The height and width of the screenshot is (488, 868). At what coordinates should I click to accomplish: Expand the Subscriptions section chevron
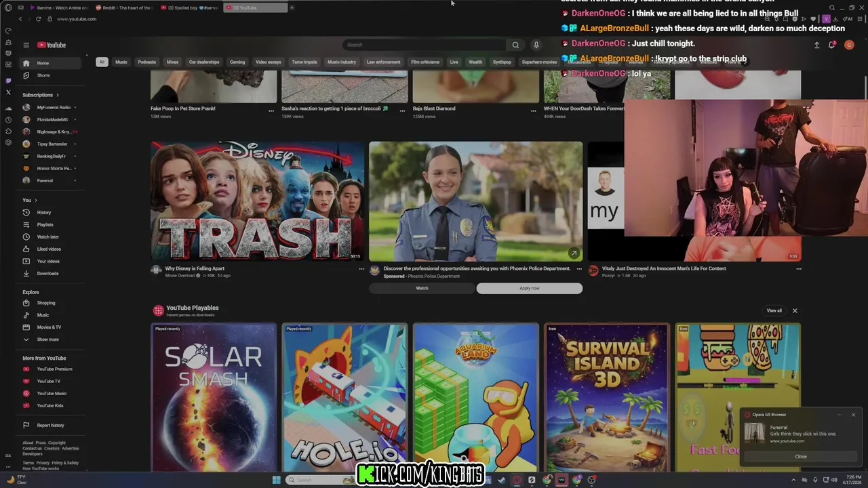pyautogui.click(x=58, y=95)
